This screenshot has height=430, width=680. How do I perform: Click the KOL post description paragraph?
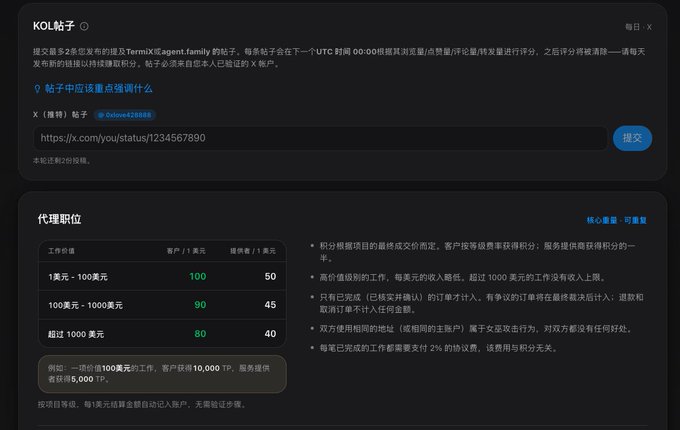(x=339, y=58)
